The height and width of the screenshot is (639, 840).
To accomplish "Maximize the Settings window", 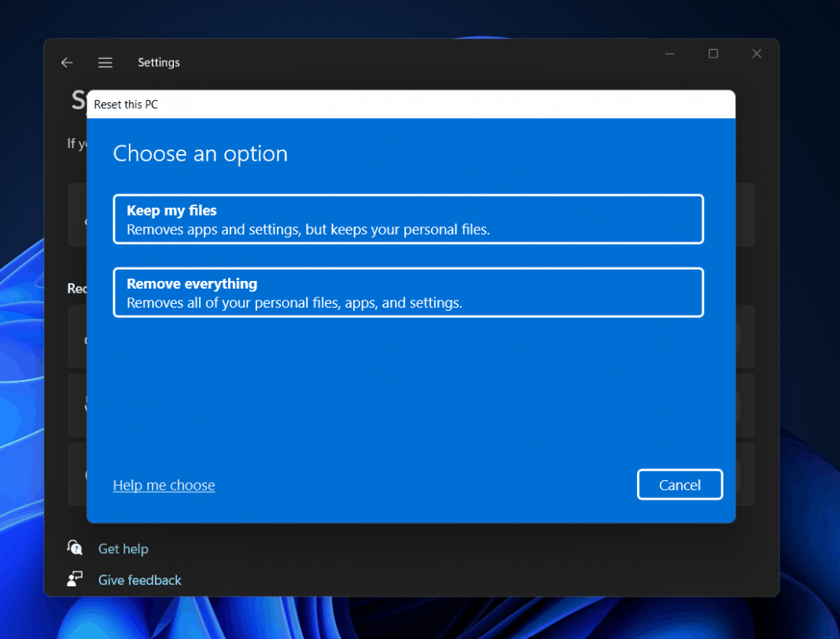I will click(713, 54).
